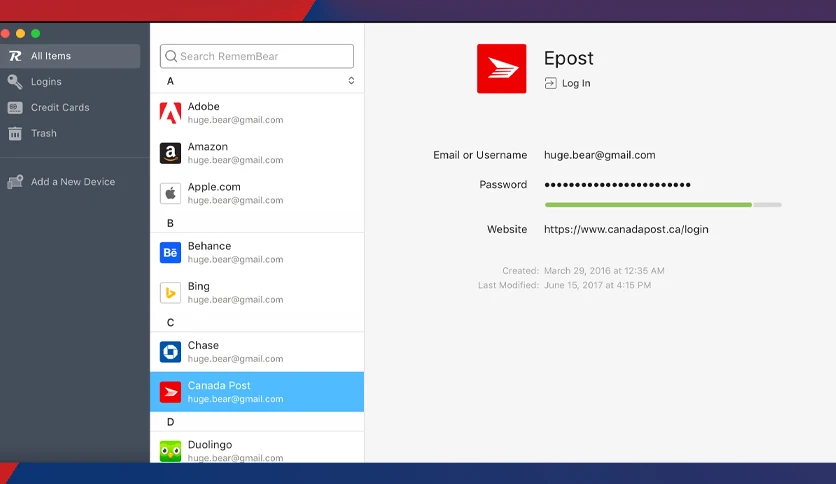Viewport: 836px width, 484px height.
Task: Open the sort order chevron dropdown
Action: [x=351, y=80]
